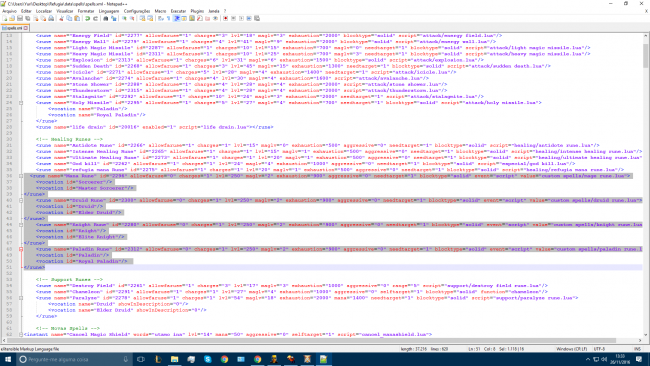650x366 pixels.
Task: Click the Save All toolbar icon
Action: pyautogui.click(x=27, y=18)
